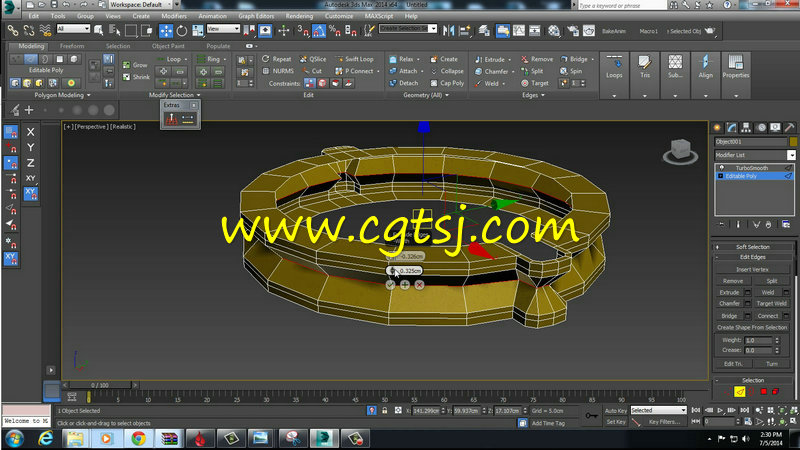Select the Edge selection icon in Selection rollout

pos(739,391)
